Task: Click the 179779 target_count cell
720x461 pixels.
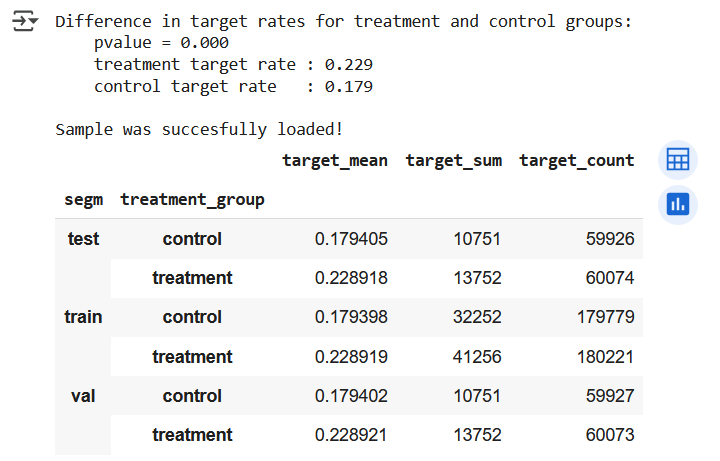Action: [x=605, y=317]
